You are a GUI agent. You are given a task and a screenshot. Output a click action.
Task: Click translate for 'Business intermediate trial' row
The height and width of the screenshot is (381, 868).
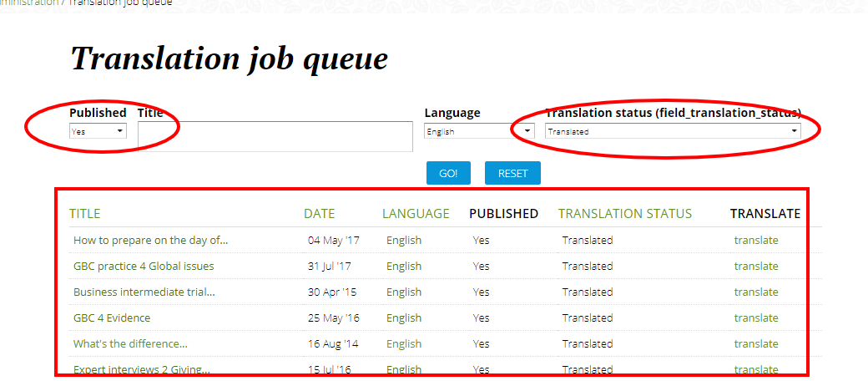coord(755,292)
